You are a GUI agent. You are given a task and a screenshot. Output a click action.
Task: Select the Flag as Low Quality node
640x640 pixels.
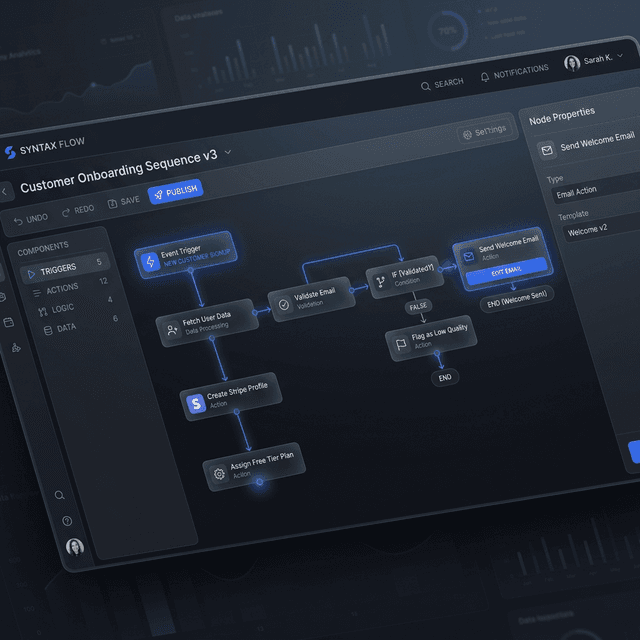[431, 338]
